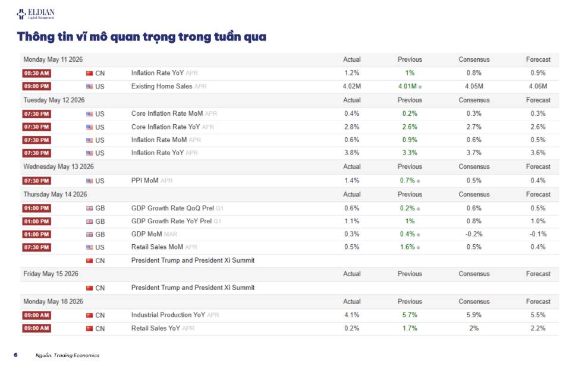The width and height of the screenshot is (588, 366).
Task: Click the China flag beside Inflation Rate YoY
Action: (x=89, y=74)
